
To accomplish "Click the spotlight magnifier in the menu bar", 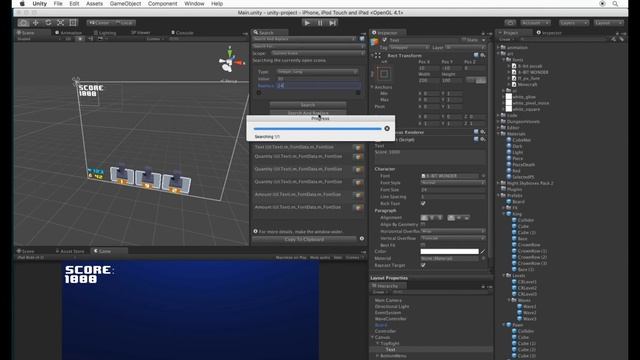I will (x=615, y=4).
